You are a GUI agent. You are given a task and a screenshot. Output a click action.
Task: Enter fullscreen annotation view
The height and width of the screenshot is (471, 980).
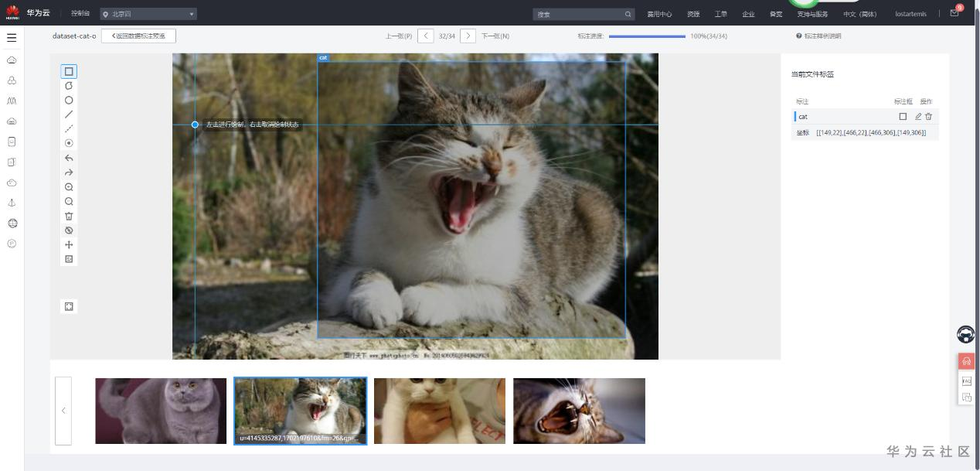(x=69, y=306)
